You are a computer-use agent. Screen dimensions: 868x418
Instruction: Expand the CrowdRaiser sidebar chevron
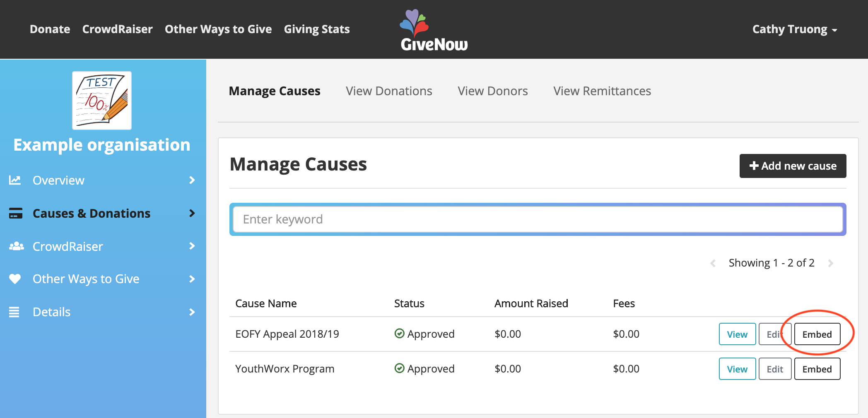tap(192, 246)
